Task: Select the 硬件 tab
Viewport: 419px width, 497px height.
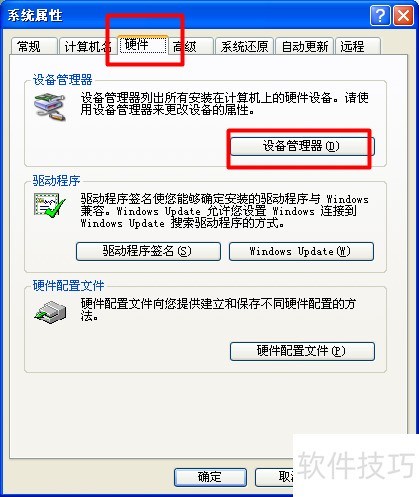Action: click(x=142, y=45)
